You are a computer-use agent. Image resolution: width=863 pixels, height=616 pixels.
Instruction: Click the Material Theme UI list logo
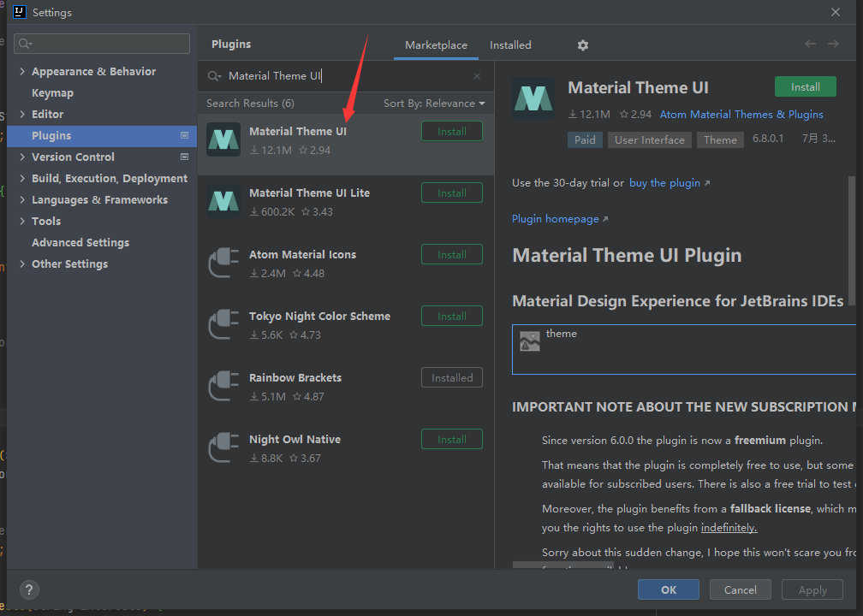(223, 139)
